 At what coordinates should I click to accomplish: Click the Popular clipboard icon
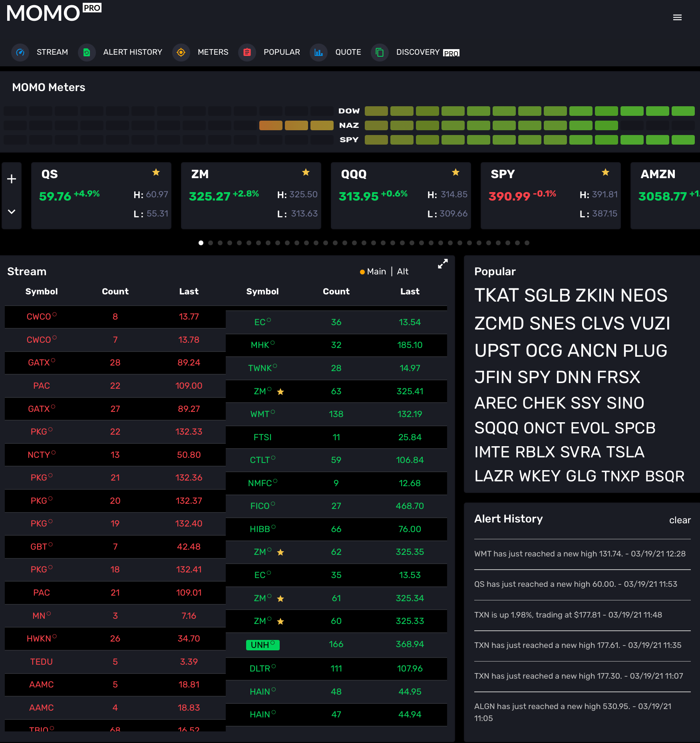pyautogui.click(x=247, y=52)
